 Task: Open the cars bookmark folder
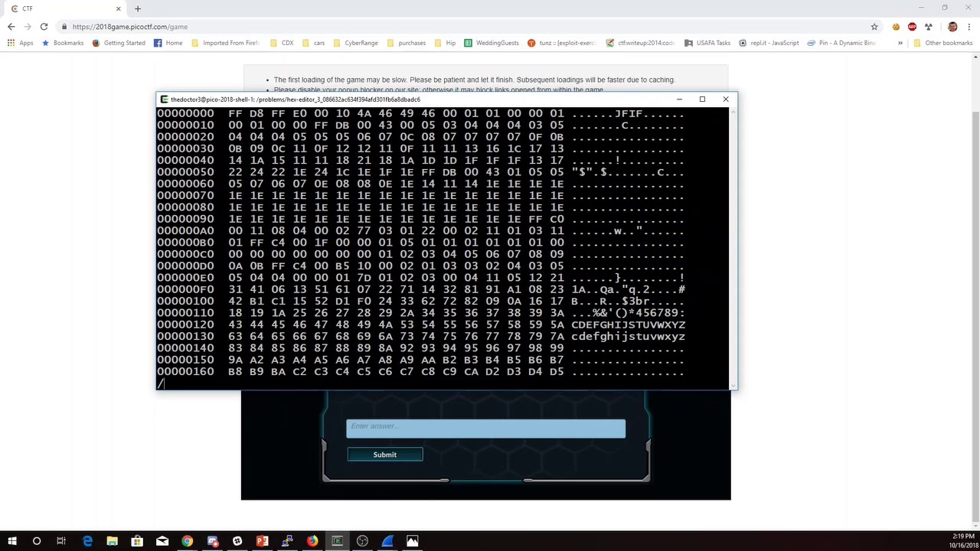point(313,43)
